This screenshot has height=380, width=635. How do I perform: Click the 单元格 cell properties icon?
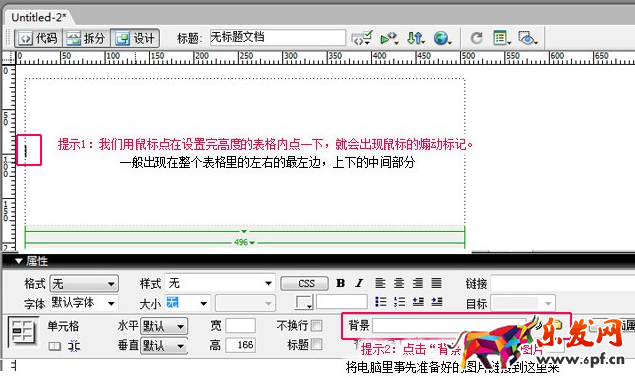point(23,331)
